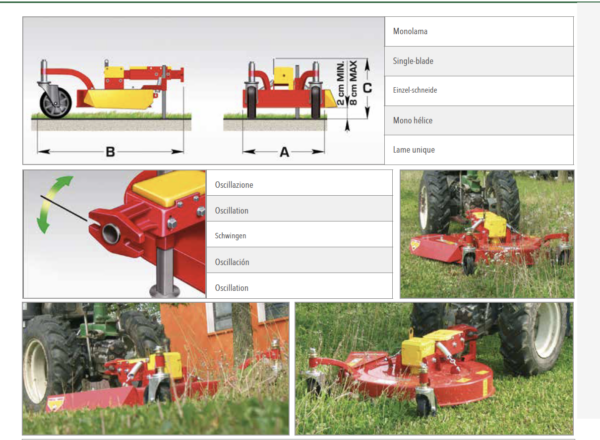
Task: Click the 'Einzel-schneide' text row
Action: [479, 91]
